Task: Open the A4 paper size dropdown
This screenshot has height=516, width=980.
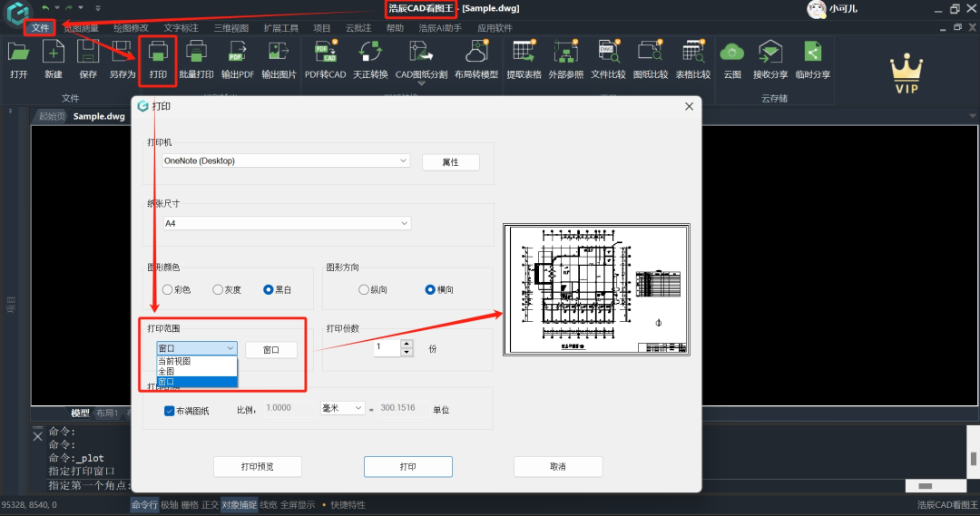Action: pos(287,223)
